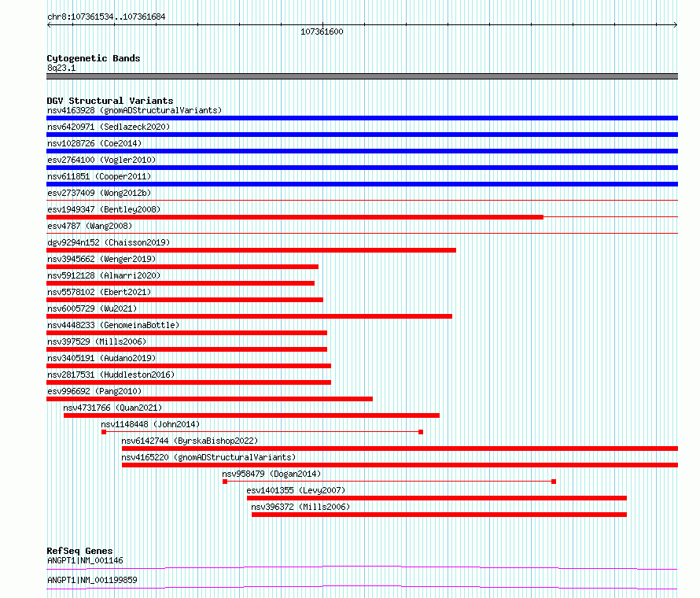Screen dimensions: 700x598
Task: Open ANGPT1|NM_001199859 gene label
Action: point(92,580)
